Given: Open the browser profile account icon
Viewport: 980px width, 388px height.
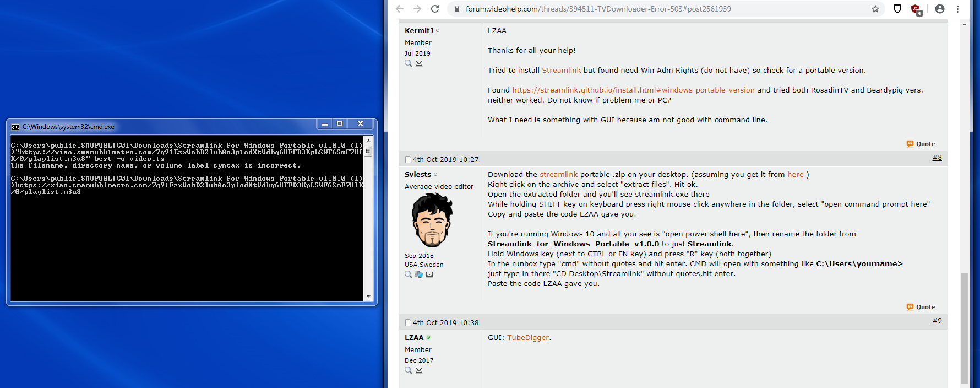Looking at the screenshot, I should tap(940, 9).
